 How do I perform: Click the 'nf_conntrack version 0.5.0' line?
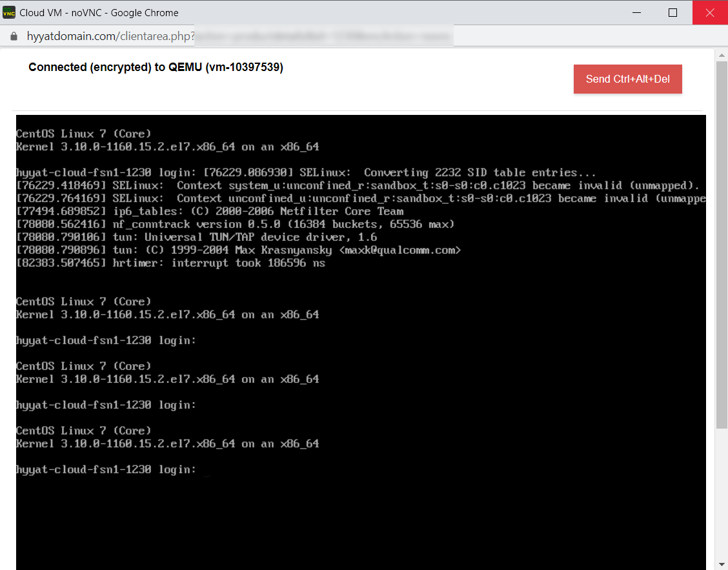click(236, 225)
